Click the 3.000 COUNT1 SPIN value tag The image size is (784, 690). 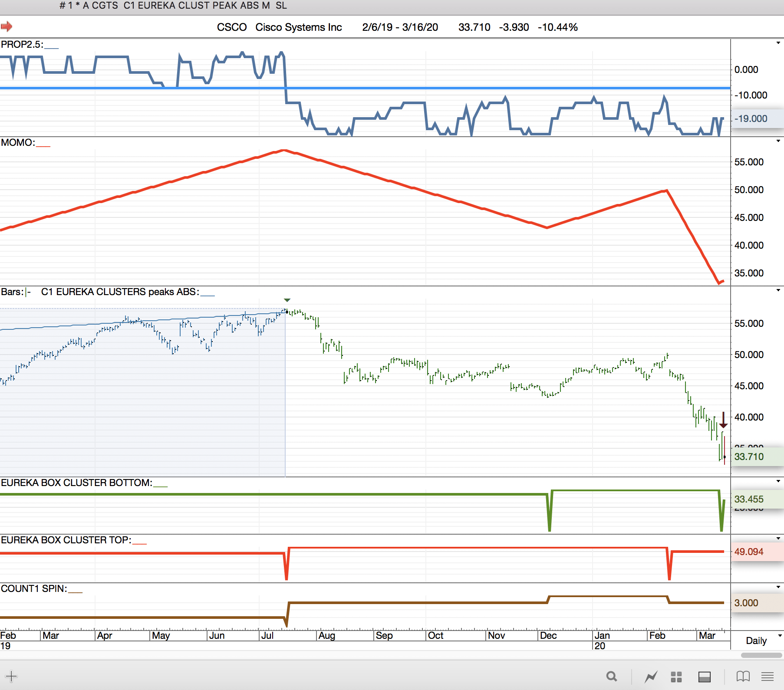coord(757,603)
